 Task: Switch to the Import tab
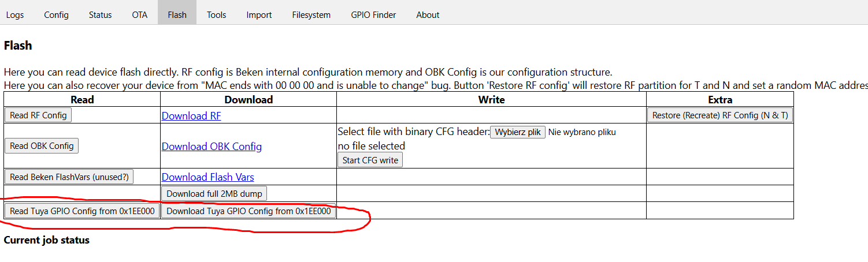(x=259, y=14)
